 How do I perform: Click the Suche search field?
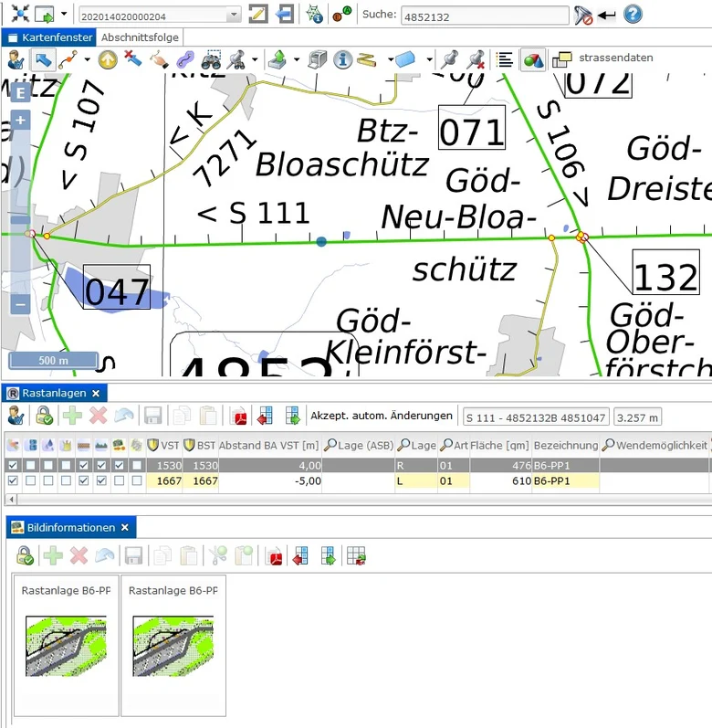coord(485,16)
